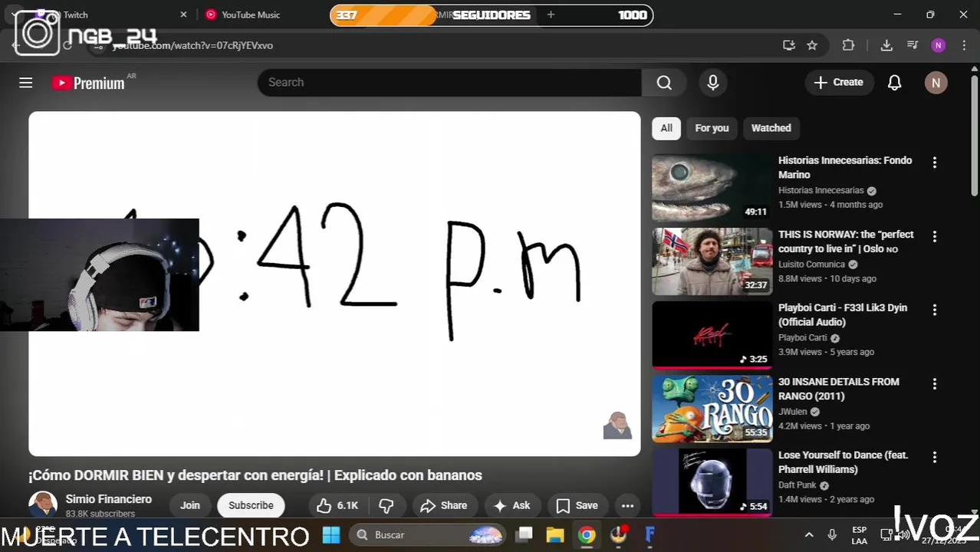Screen dimensions: 980x552
Task: Open more options for Lose Yourself to Dance
Action: tap(934, 457)
